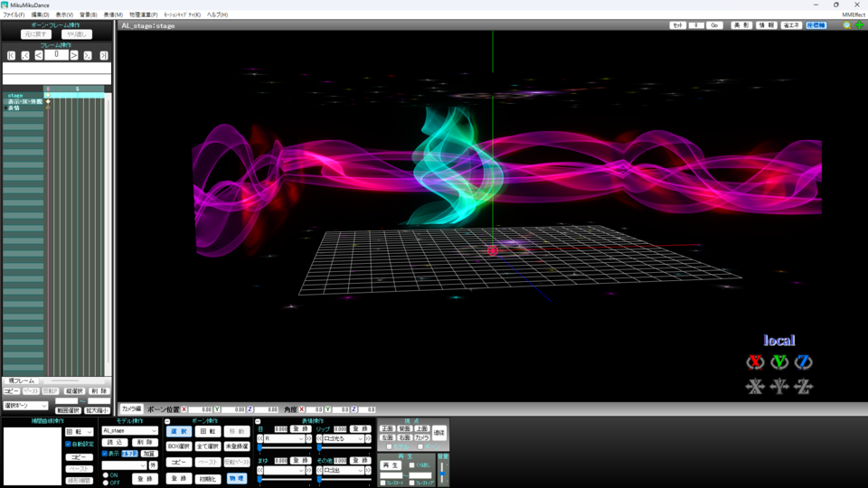Click the local X-axis rotation icon
This screenshot has width=868, height=488.
(755, 362)
